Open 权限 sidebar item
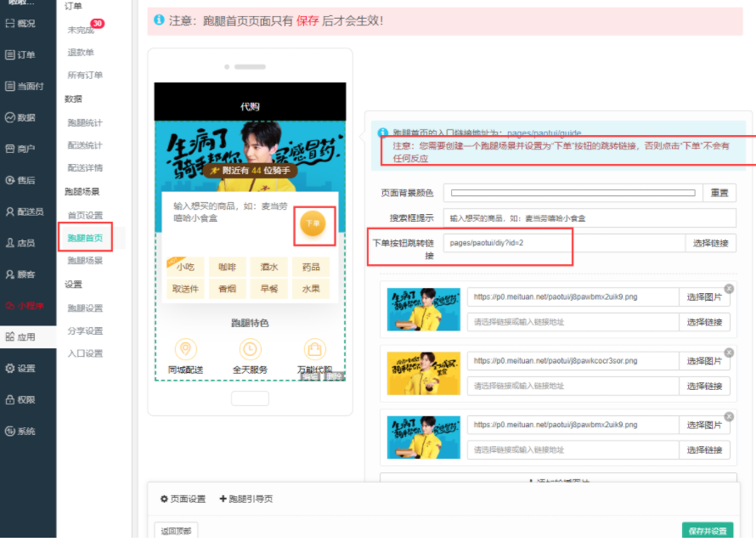Viewport: 756px width, 542px height. coord(20,399)
